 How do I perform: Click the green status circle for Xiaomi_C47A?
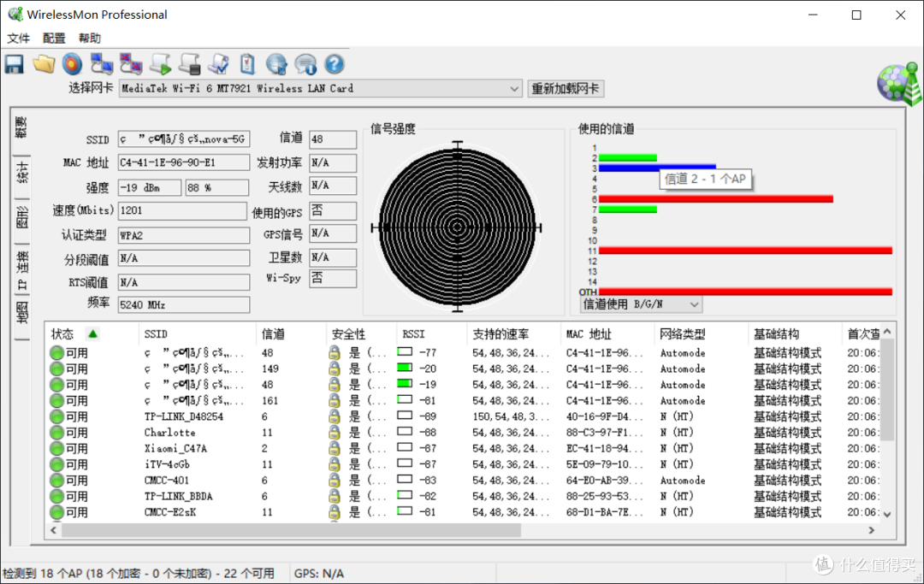pos(56,449)
